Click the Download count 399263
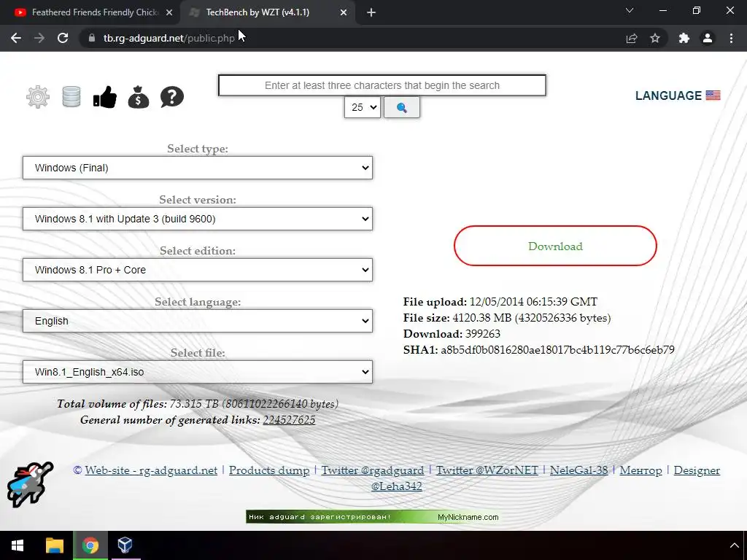The height and width of the screenshot is (560, 747). [483, 334]
